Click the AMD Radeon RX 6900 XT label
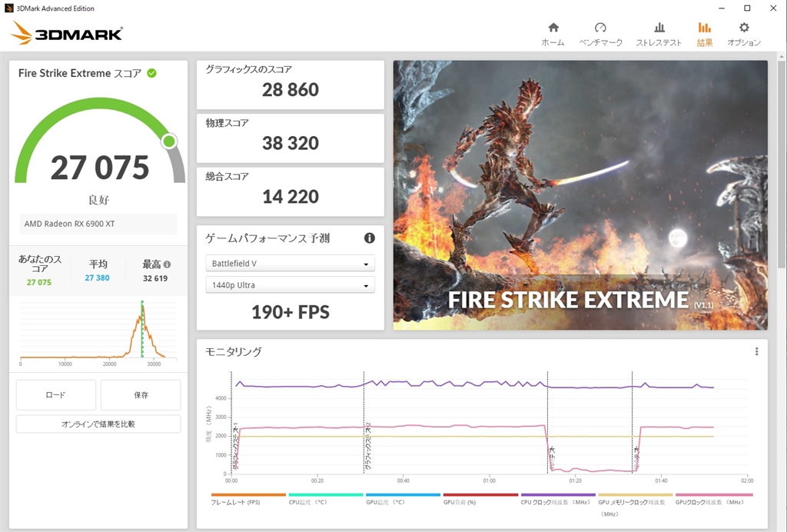 pos(70,224)
